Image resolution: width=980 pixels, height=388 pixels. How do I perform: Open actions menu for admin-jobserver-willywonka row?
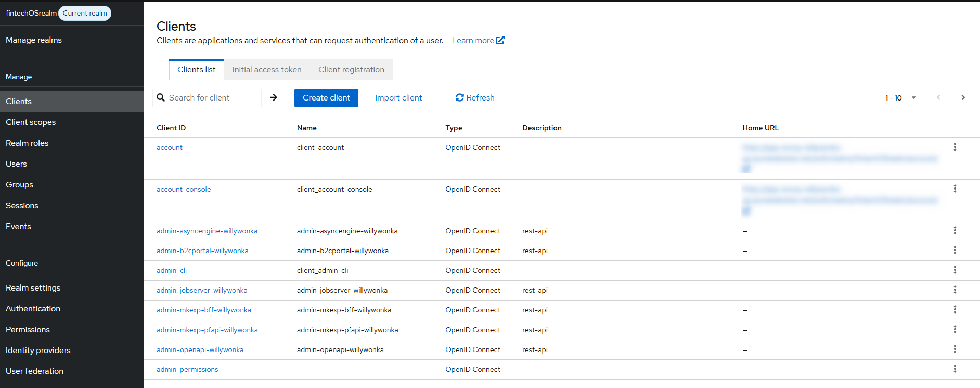click(955, 290)
